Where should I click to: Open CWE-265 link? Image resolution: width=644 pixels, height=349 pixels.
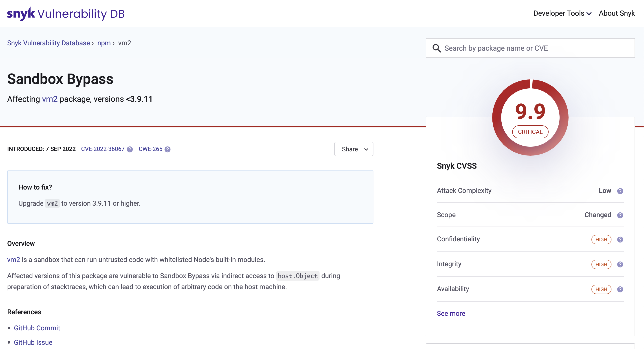point(150,149)
